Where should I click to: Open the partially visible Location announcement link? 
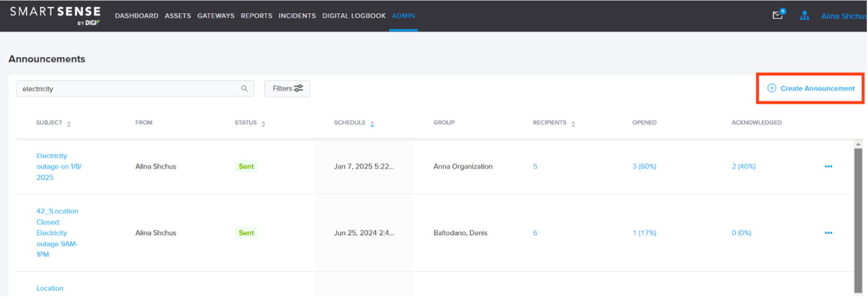[50, 288]
